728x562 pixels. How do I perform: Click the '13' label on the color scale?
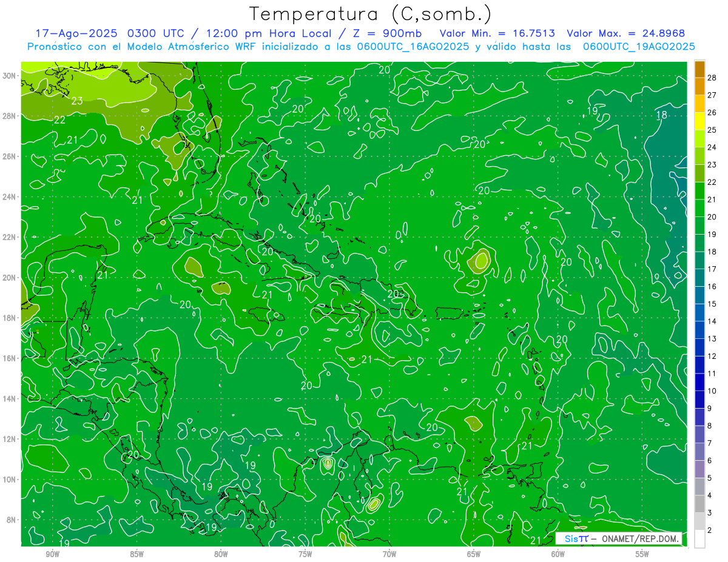click(x=712, y=339)
